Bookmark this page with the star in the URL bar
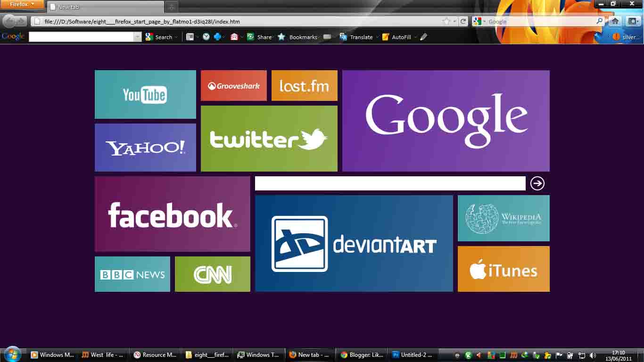The image size is (644, 362). tap(446, 21)
